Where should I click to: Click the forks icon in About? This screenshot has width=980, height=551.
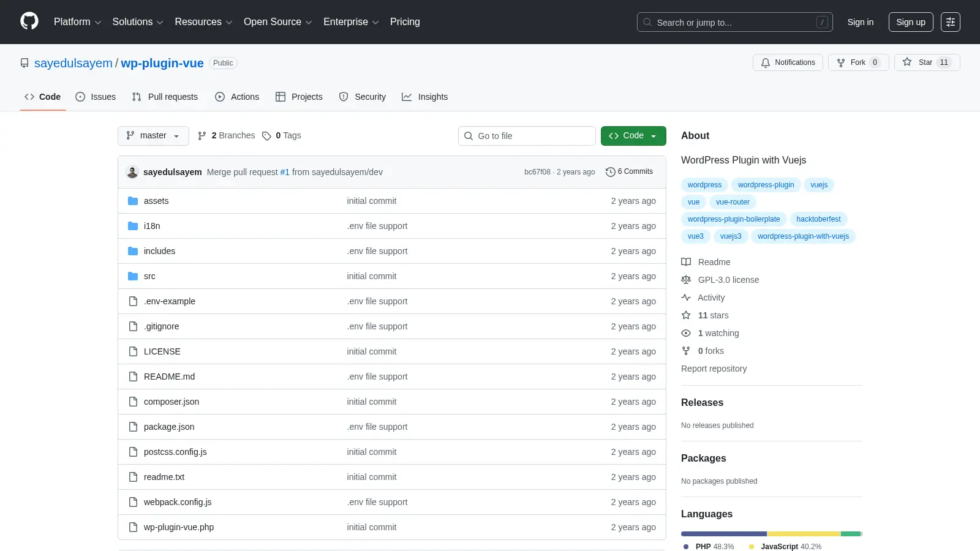pos(686,351)
